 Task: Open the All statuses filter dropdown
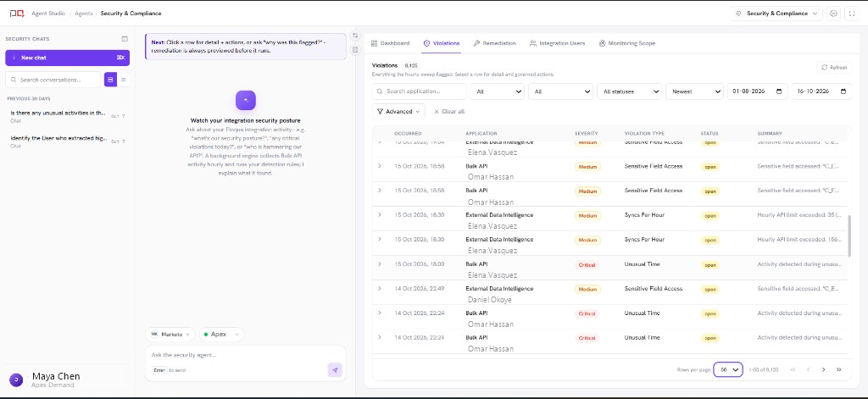(x=630, y=91)
